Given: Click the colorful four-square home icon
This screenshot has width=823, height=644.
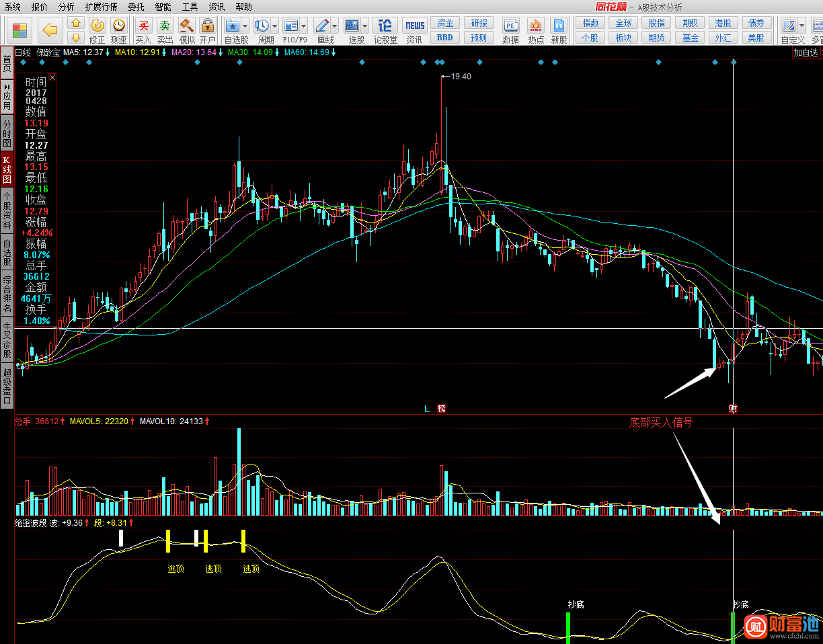Looking at the screenshot, I should [20, 30].
